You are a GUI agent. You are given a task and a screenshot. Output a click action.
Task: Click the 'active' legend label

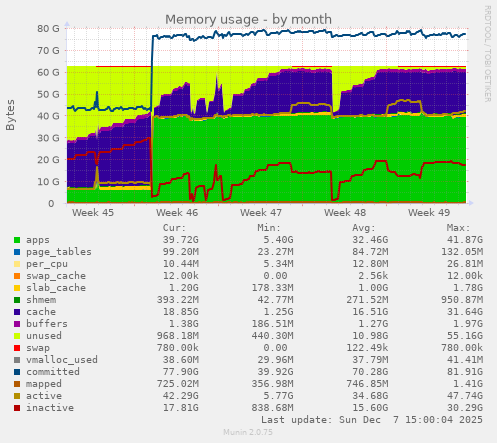point(44,396)
